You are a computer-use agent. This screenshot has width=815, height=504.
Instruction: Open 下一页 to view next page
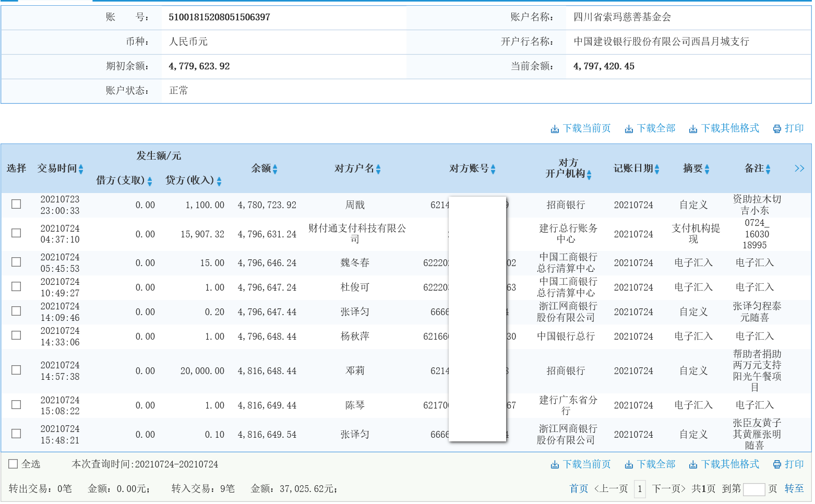[666, 489]
